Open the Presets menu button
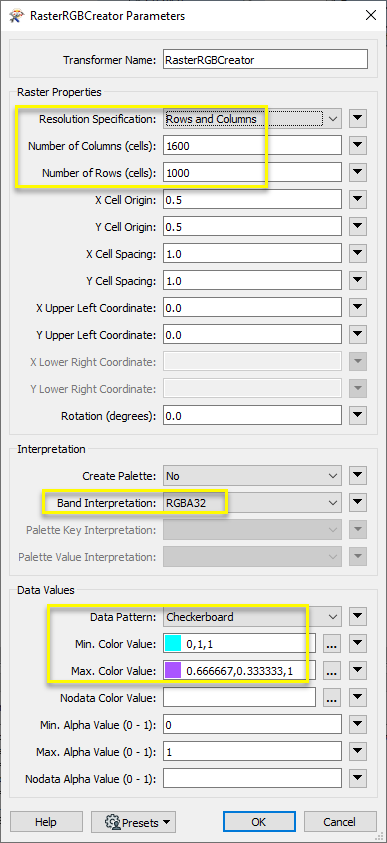Screen dimensions: 387x843 pos(133,822)
